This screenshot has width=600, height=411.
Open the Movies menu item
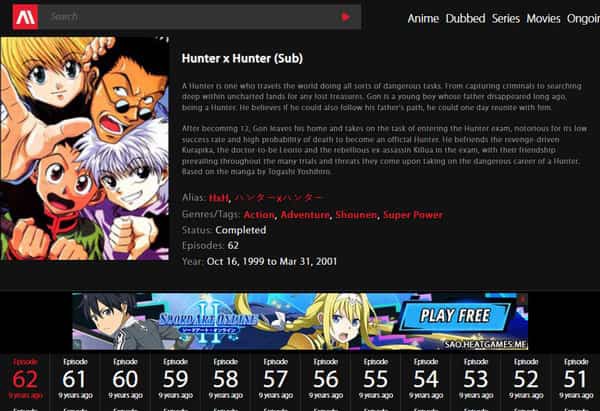(x=543, y=18)
